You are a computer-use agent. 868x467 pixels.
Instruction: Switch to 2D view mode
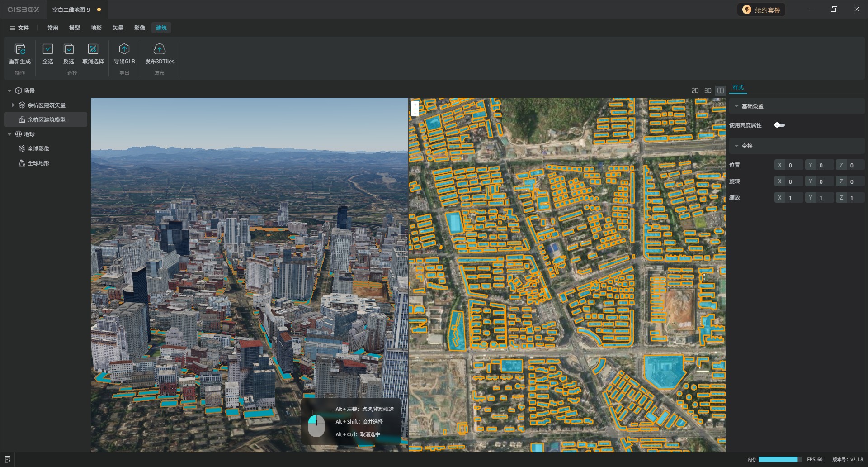click(695, 91)
